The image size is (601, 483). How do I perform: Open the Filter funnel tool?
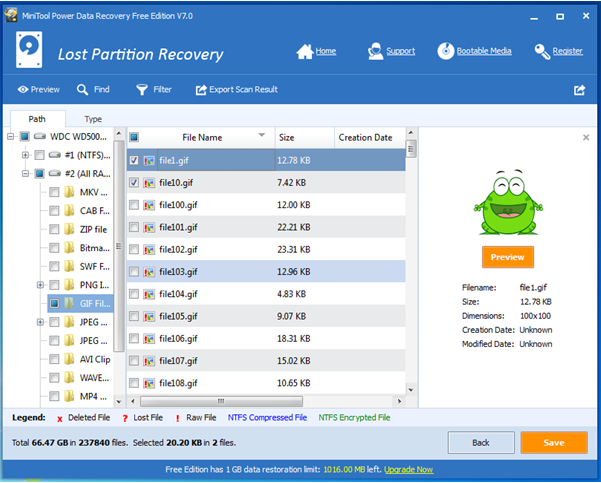click(154, 90)
